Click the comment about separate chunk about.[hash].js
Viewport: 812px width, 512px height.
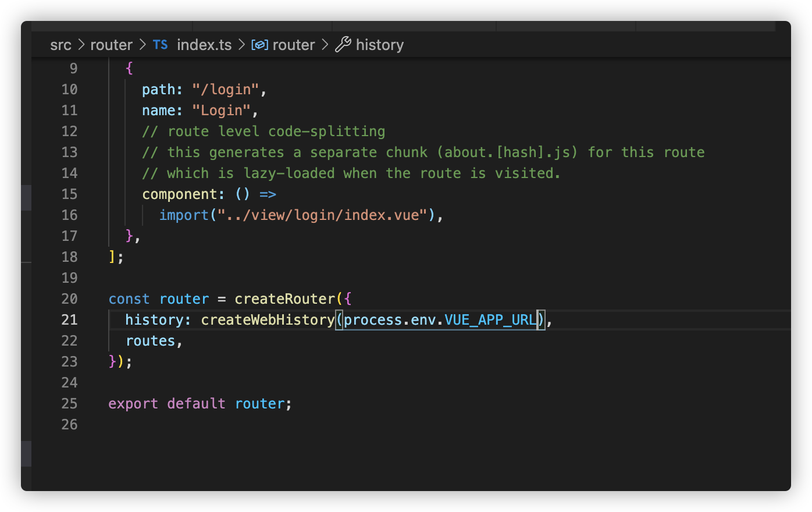point(423,152)
